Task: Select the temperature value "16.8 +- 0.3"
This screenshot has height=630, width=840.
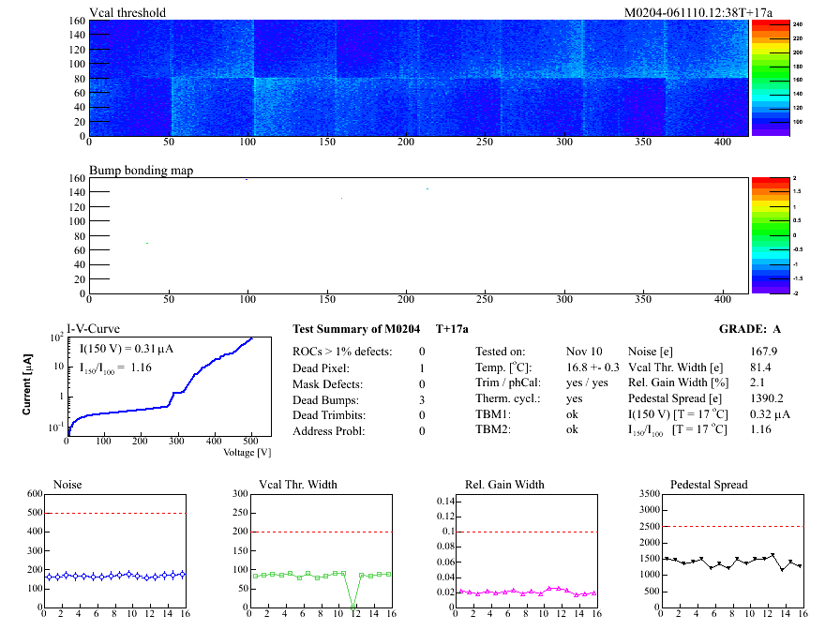Action: pyautogui.click(x=592, y=367)
